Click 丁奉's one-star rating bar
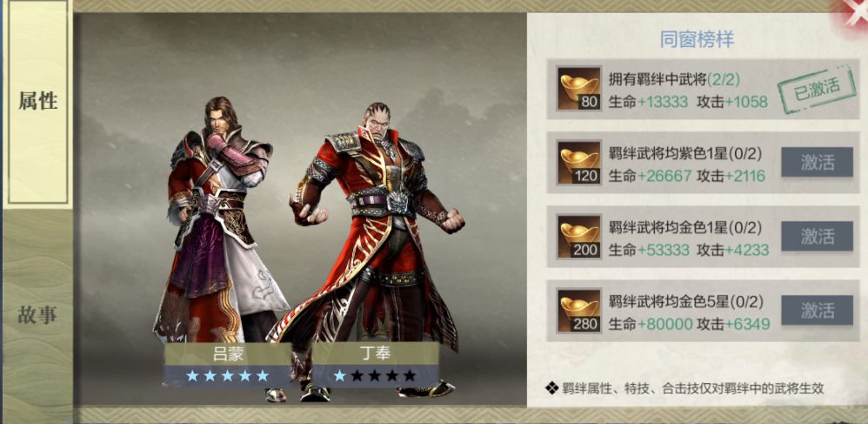This screenshot has width=868, height=424. coord(376,376)
